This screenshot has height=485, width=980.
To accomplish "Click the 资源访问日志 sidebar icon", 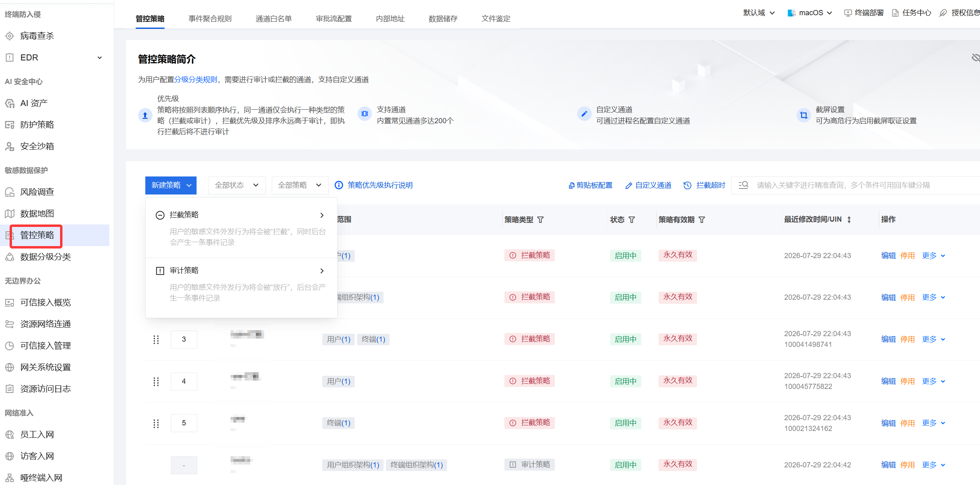I will pyautogui.click(x=10, y=389).
